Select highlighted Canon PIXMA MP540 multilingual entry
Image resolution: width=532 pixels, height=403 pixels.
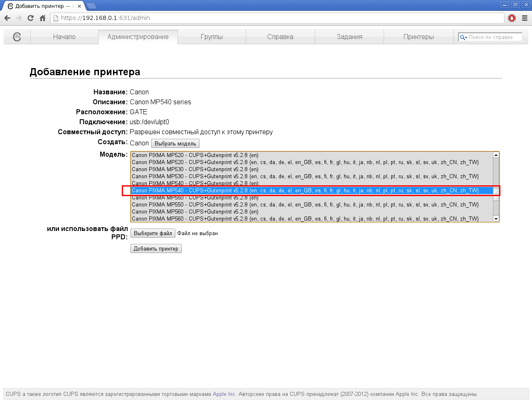312,191
